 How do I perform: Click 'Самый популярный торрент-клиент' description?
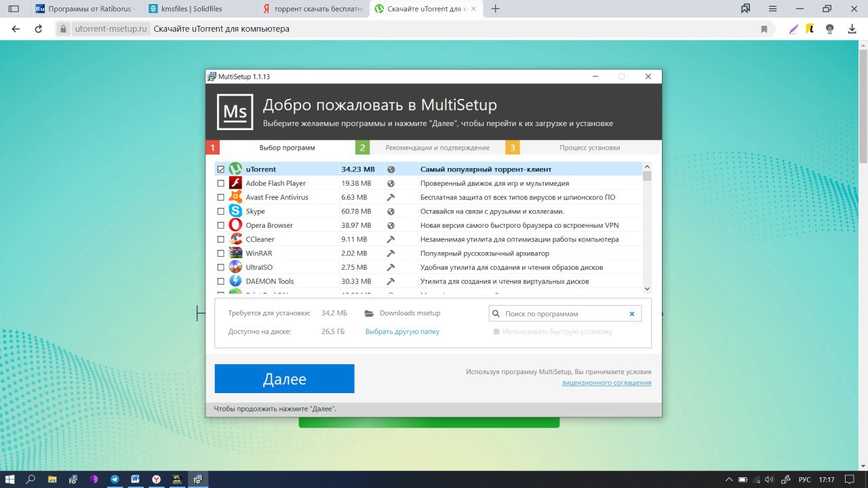[x=486, y=169]
